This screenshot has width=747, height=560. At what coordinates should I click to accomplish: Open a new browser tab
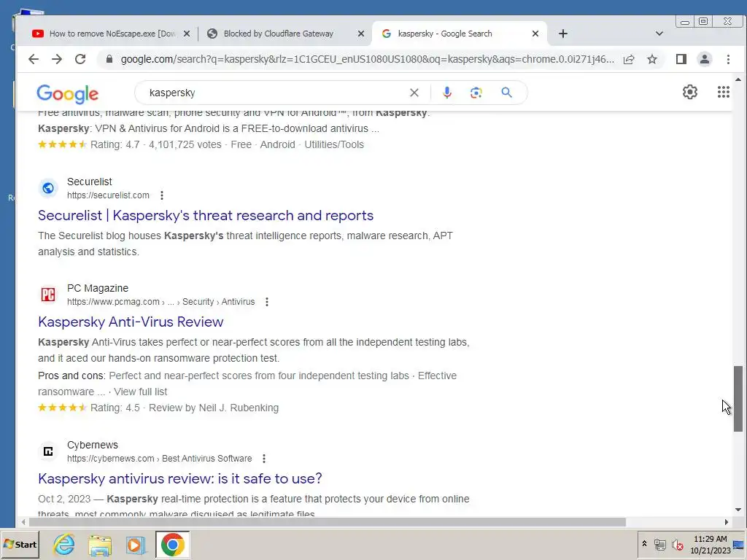(x=562, y=34)
